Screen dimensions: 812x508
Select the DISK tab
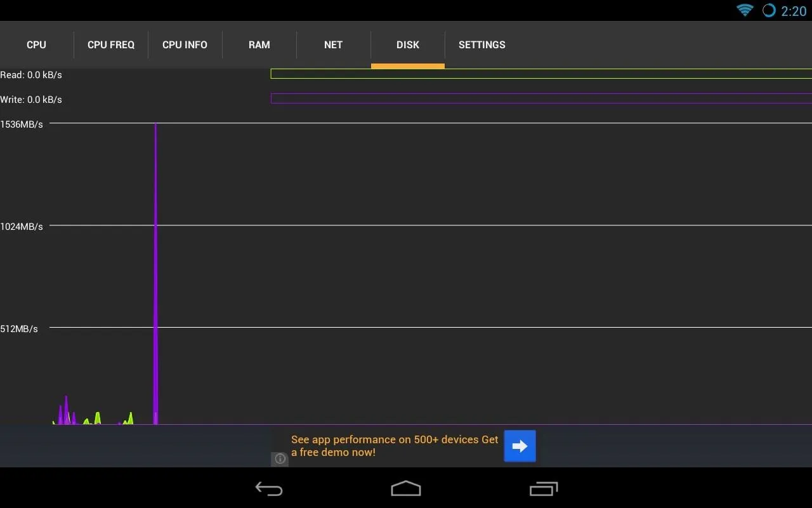[x=408, y=44]
